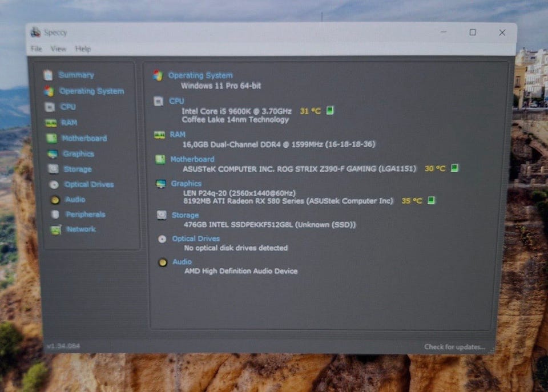Viewport: 548px width, 392px height.
Task: Show the Peripherals section
Action: [86, 215]
